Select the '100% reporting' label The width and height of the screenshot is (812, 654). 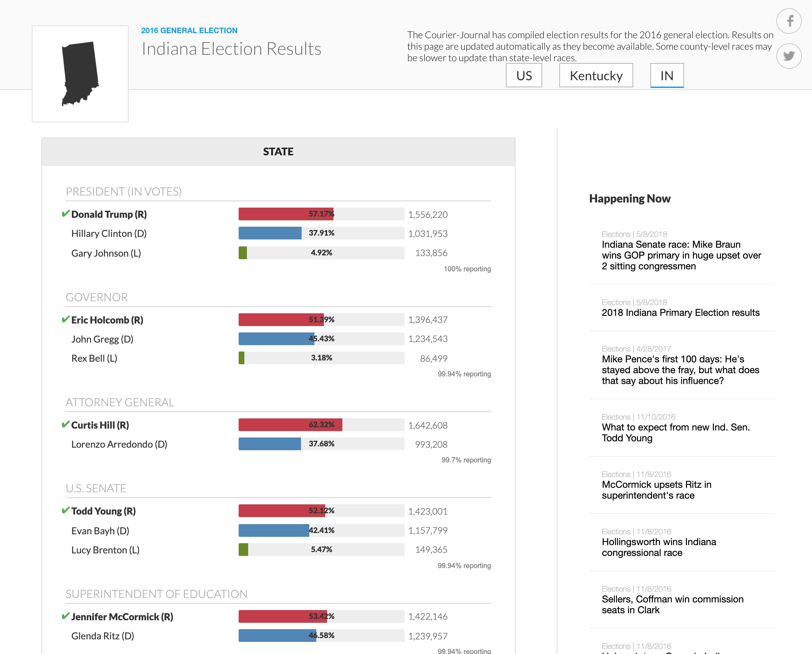467,269
